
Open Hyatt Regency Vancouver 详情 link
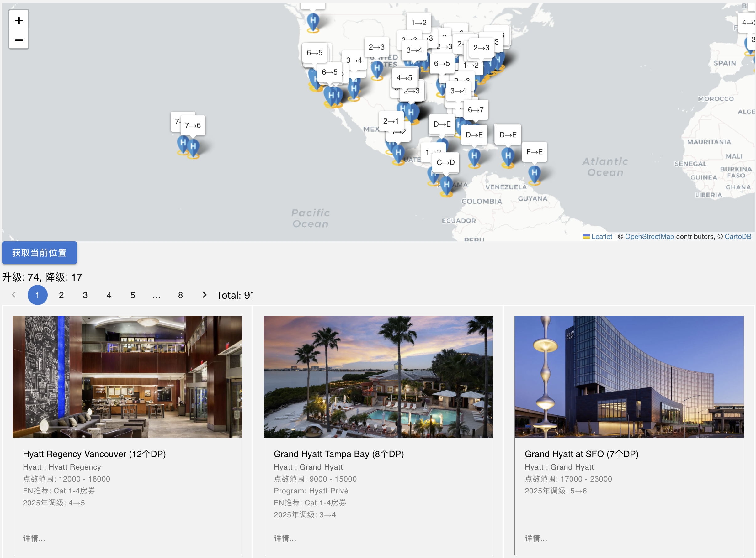coord(34,539)
